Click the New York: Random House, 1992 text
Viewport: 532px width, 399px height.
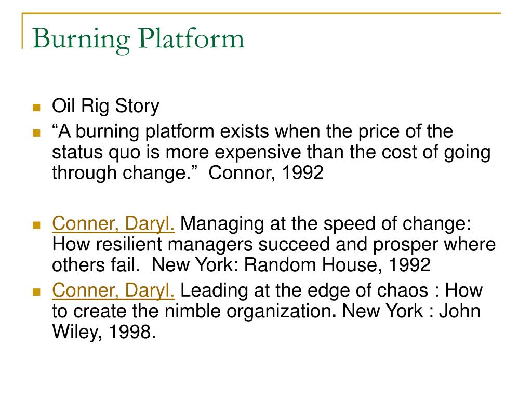click(291, 265)
